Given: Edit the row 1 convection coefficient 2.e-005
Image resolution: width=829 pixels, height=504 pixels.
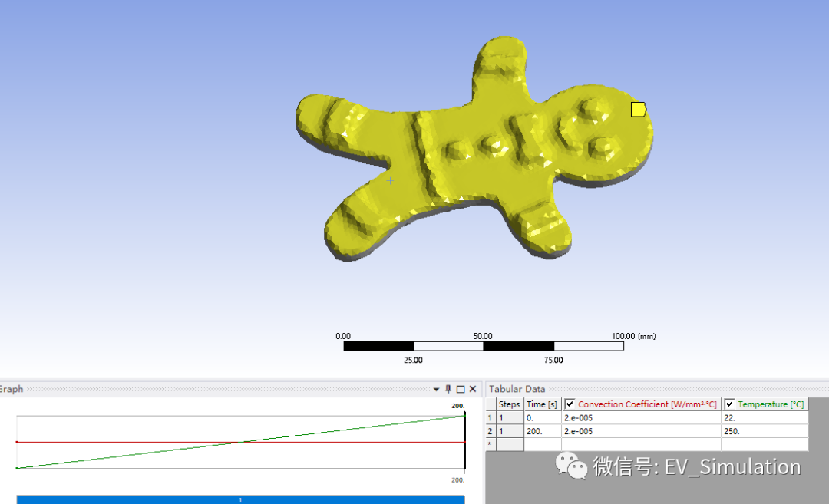Looking at the screenshot, I should 641,418.
